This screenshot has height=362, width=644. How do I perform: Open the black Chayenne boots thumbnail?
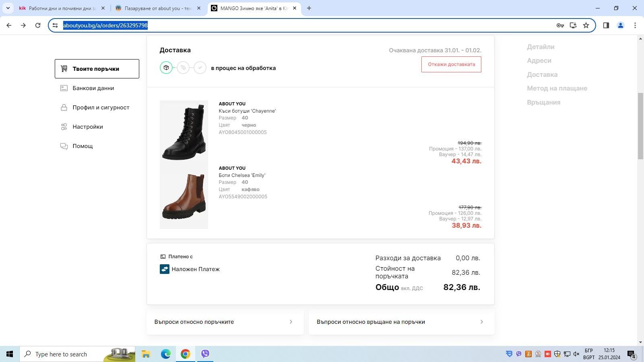tap(184, 132)
